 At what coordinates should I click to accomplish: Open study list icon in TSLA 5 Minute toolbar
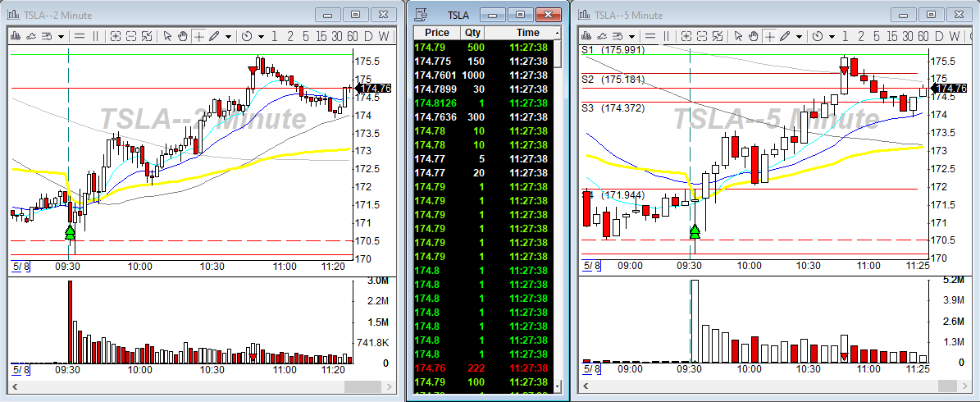(x=618, y=36)
